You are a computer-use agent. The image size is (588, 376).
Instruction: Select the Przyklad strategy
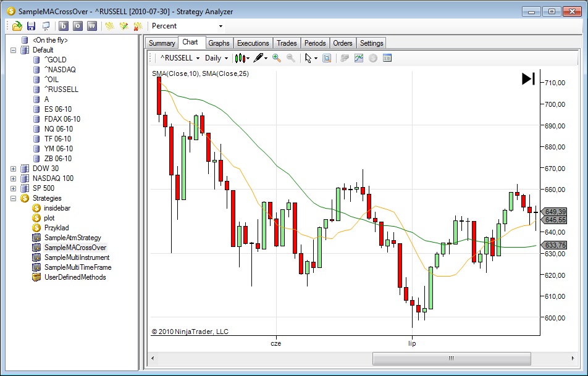coord(56,228)
